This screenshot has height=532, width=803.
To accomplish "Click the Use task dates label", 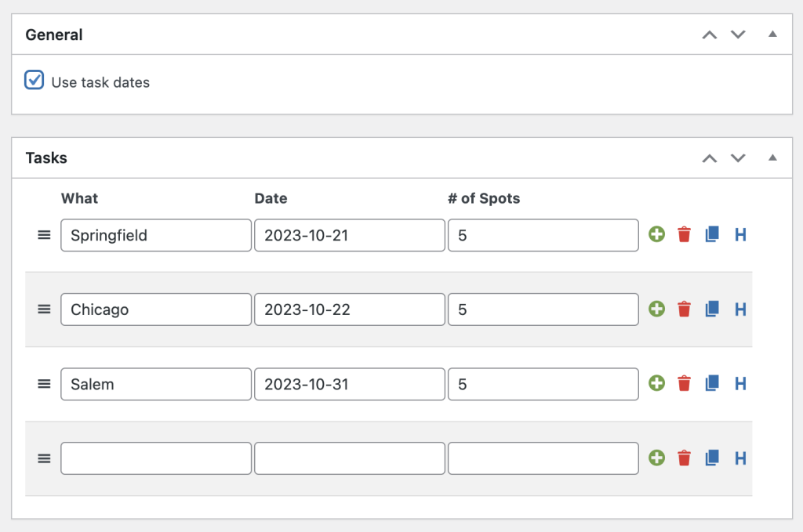I will click(x=100, y=82).
